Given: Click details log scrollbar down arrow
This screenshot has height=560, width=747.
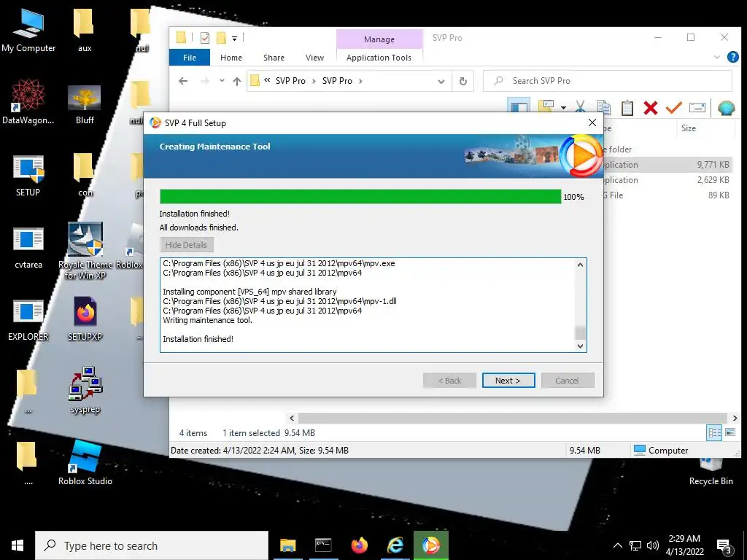Looking at the screenshot, I should click(580, 346).
